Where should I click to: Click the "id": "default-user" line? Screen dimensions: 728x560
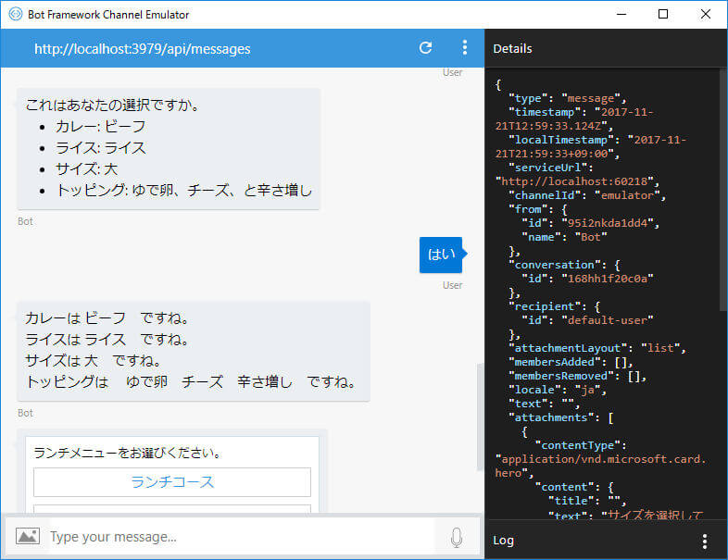tap(587, 320)
